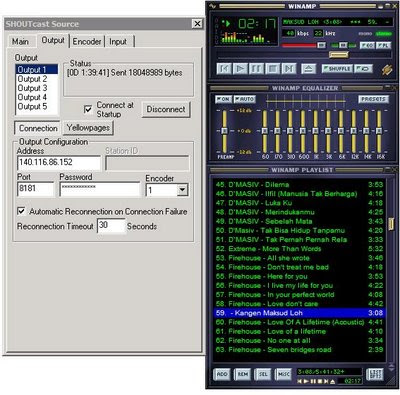Switch to Output tab in SHOUTcast Source
400x395 pixels.
[x=53, y=40]
